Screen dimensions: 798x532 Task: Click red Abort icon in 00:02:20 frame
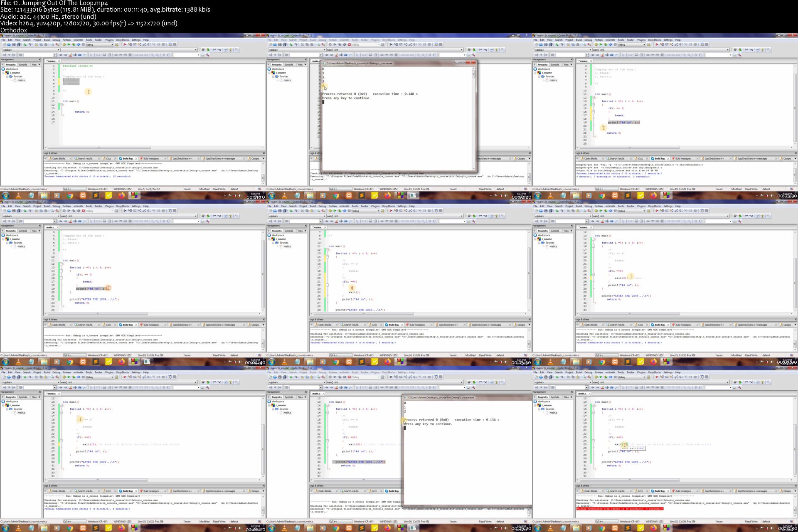[350, 44]
